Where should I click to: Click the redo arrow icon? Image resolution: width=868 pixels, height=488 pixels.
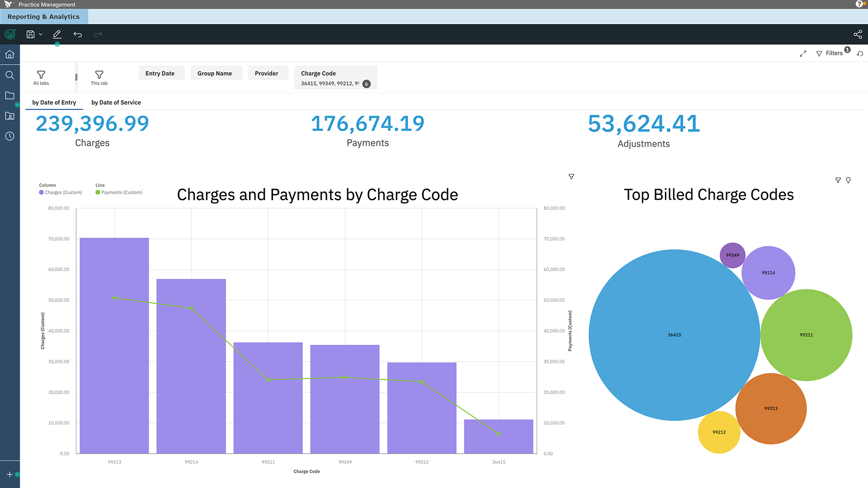coord(99,34)
